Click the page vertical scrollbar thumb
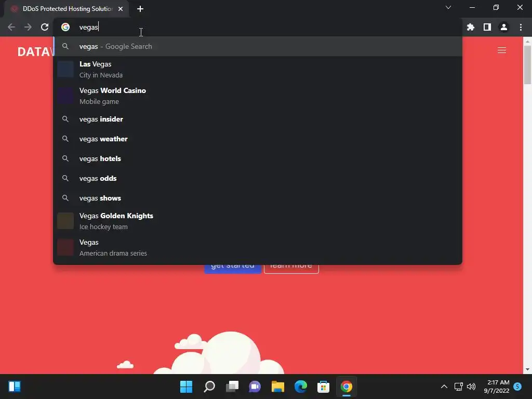 pyautogui.click(x=527, y=64)
